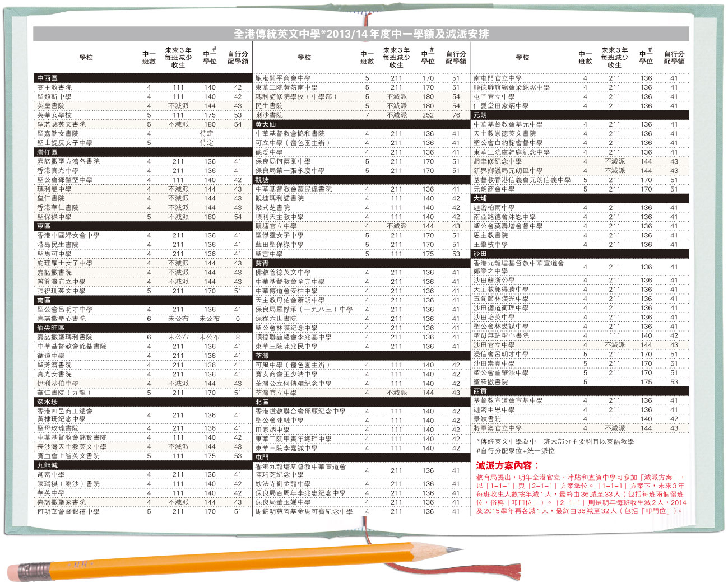Screen dimensions: 728x583
Task: Click the school name 聖言中學
Action: click(x=269, y=254)
